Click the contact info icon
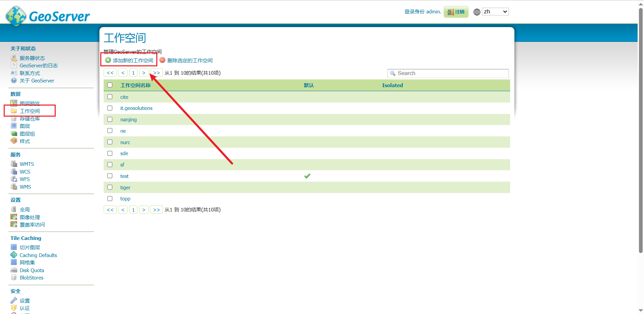Viewport: 644px width, 314px height. pos(14,73)
